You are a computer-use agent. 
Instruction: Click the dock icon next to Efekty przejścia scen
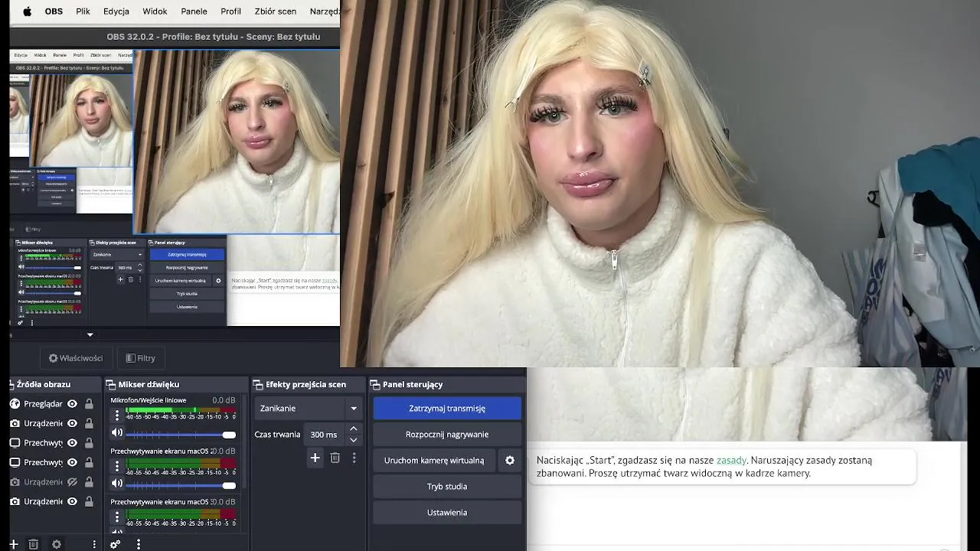pyautogui.click(x=258, y=384)
